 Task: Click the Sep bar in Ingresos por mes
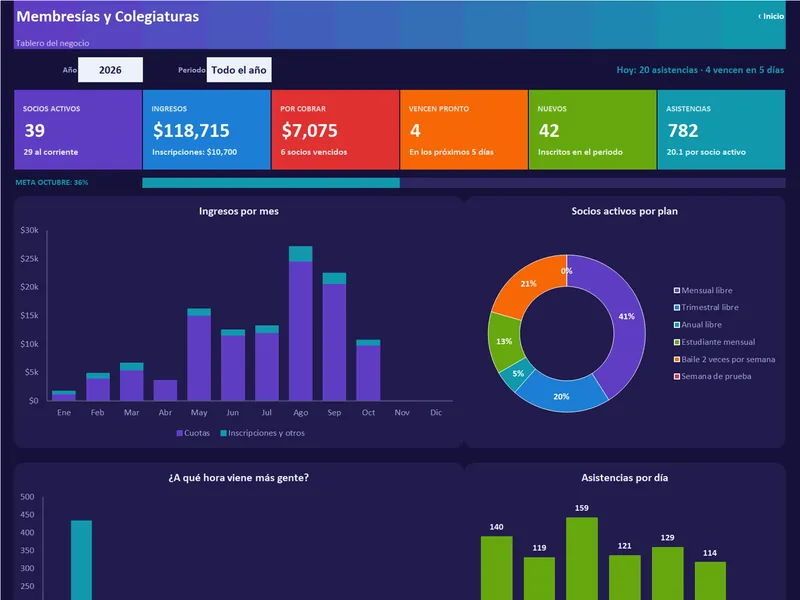point(334,337)
